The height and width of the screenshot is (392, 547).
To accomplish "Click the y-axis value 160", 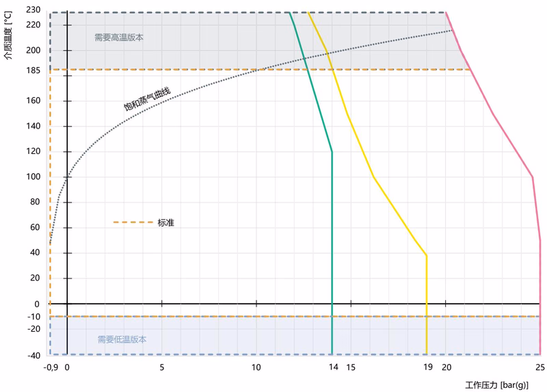I will 33,101.
